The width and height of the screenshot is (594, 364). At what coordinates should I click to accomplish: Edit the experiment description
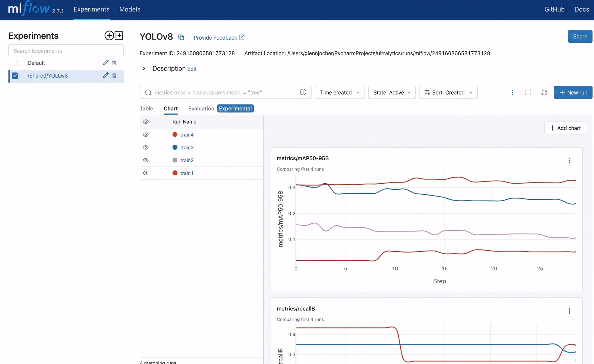[192, 69]
